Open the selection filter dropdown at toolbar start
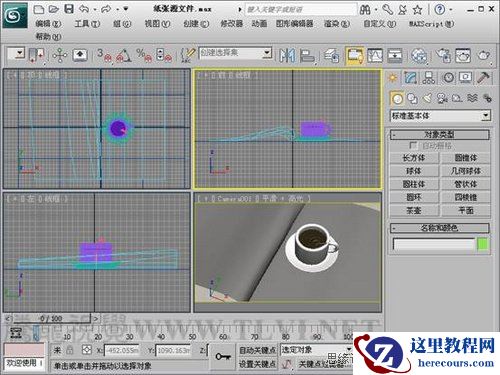 [17, 53]
